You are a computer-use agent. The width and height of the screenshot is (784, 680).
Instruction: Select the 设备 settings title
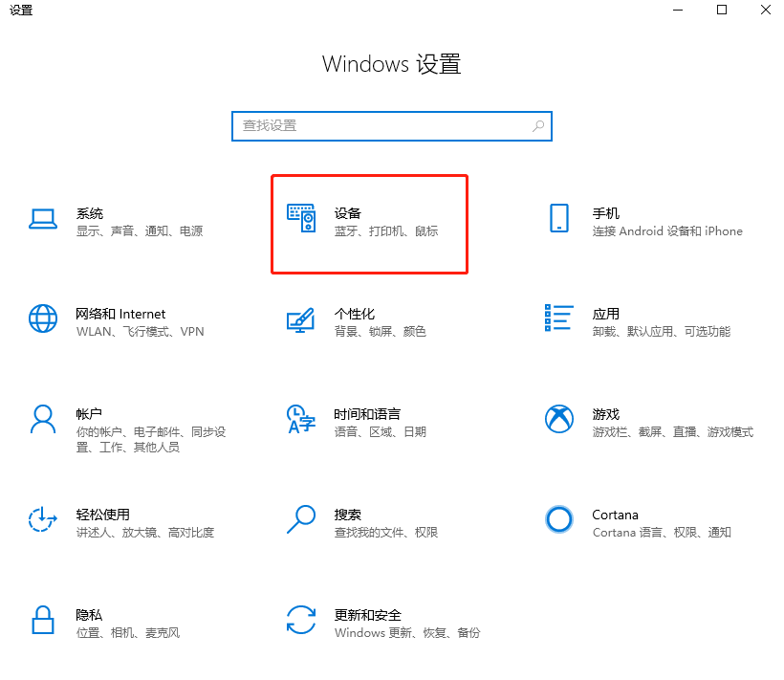[x=347, y=213]
